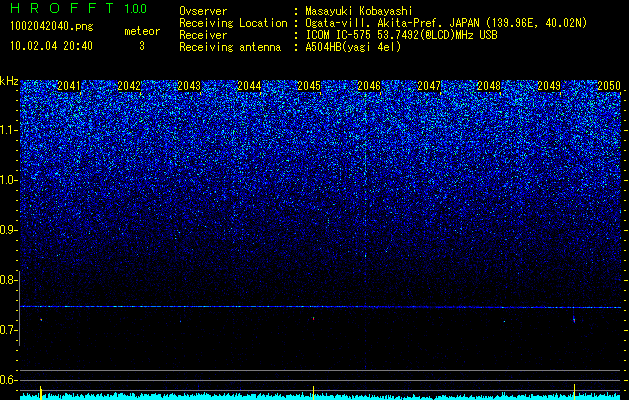The height and width of the screenshot is (400, 629).
Task: Click the 2046 time marker
Action: (369, 86)
